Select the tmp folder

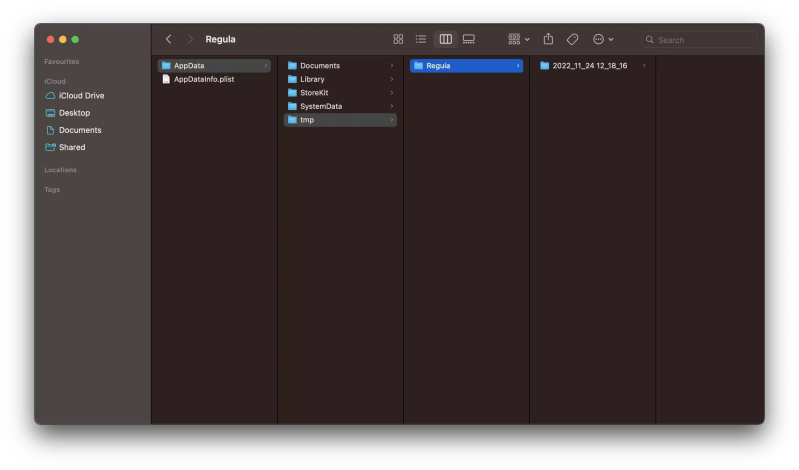pos(340,120)
